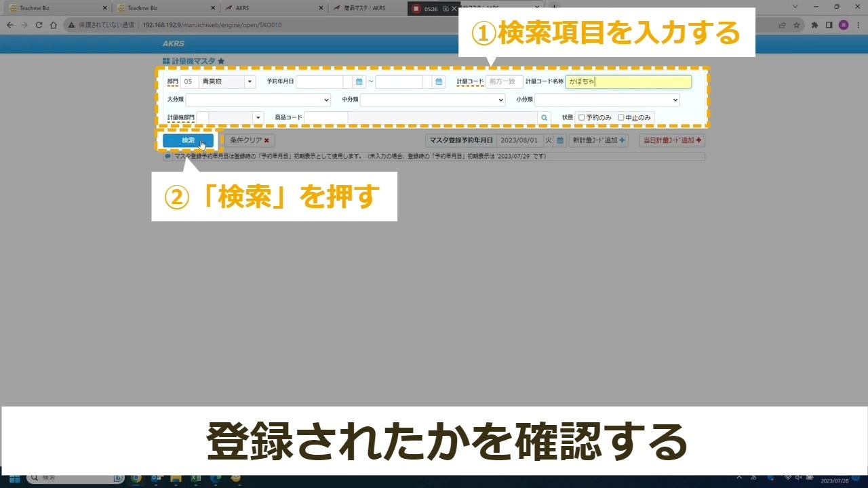Expand the 部門 dropdown showing 青果物
This screenshot has height=488, width=868.
pyautogui.click(x=250, y=82)
